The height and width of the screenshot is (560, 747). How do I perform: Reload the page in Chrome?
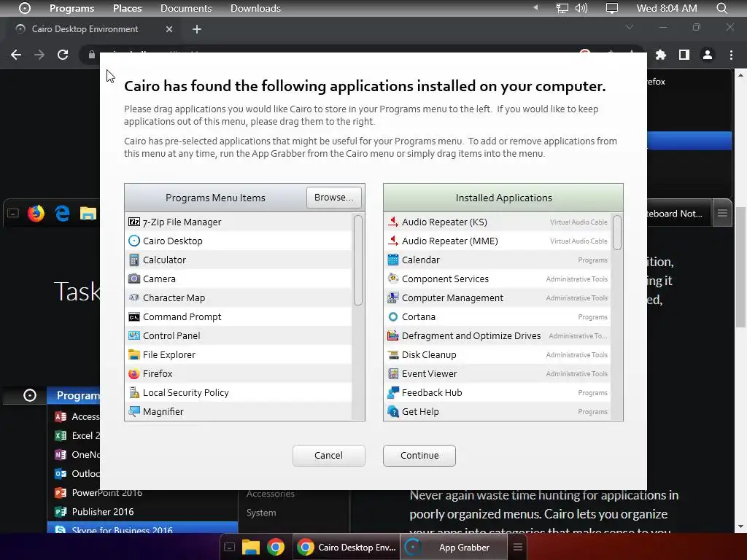(x=63, y=55)
